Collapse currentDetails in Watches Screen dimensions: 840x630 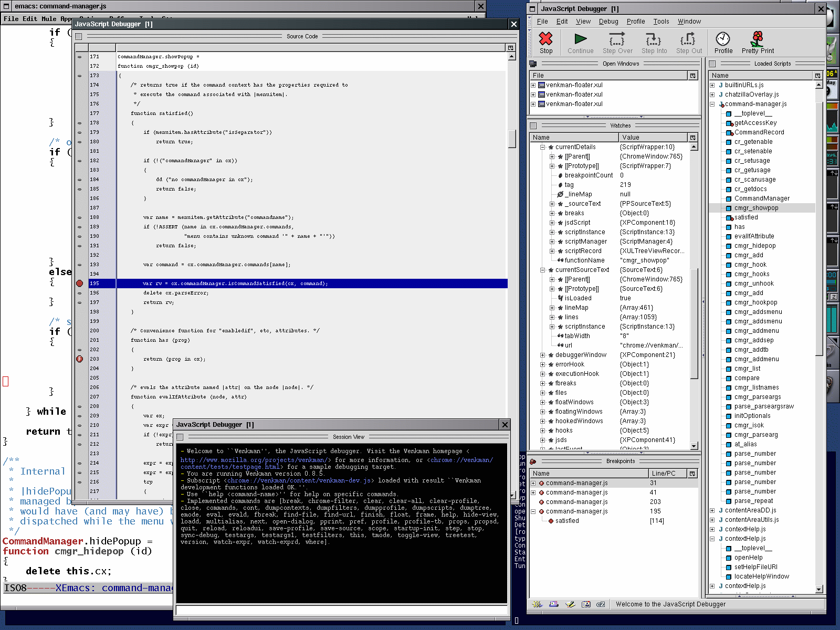point(542,147)
